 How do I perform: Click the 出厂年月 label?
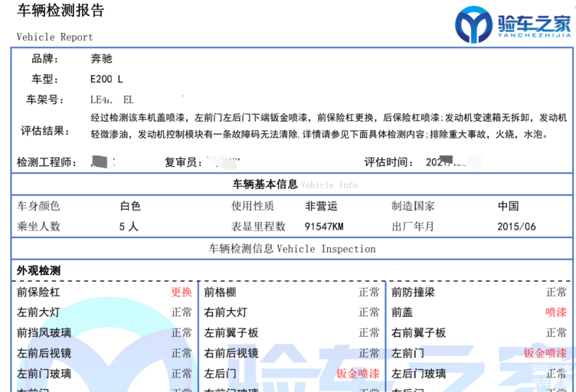pos(414,227)
